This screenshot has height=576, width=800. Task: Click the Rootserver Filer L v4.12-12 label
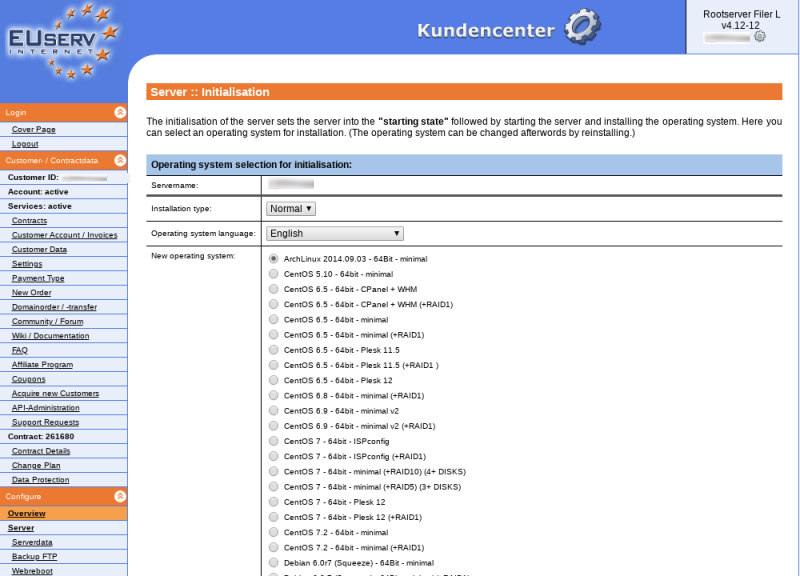(x=741, y=20)
